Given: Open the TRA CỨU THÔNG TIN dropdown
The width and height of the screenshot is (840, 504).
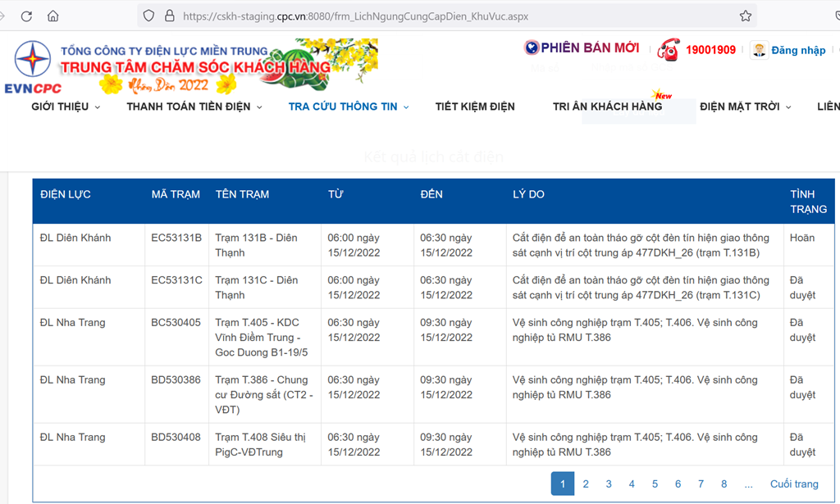Looking at the screenshot, I should click(x=349, y=107).
